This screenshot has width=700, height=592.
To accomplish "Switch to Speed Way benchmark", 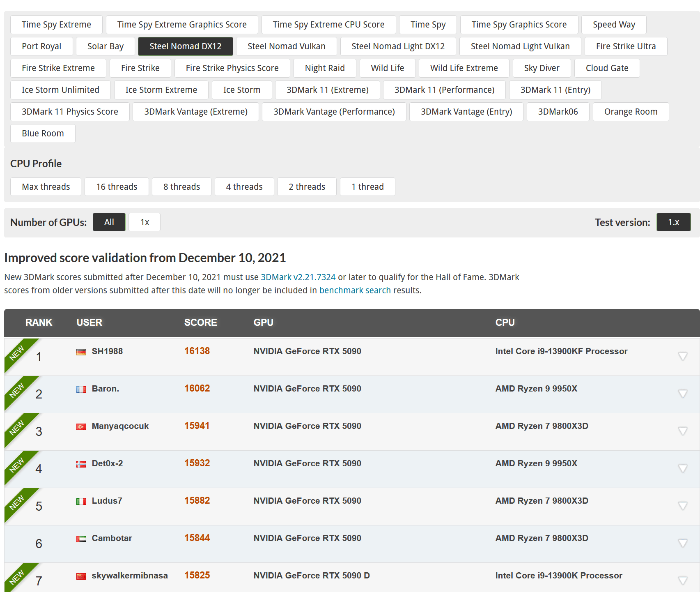I will click(x=614, y=25).
